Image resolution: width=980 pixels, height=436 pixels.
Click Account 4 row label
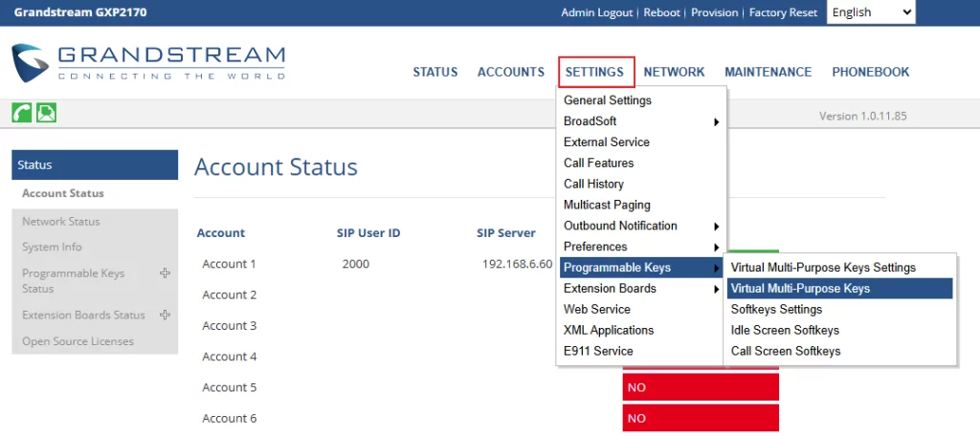pos(230,357)
